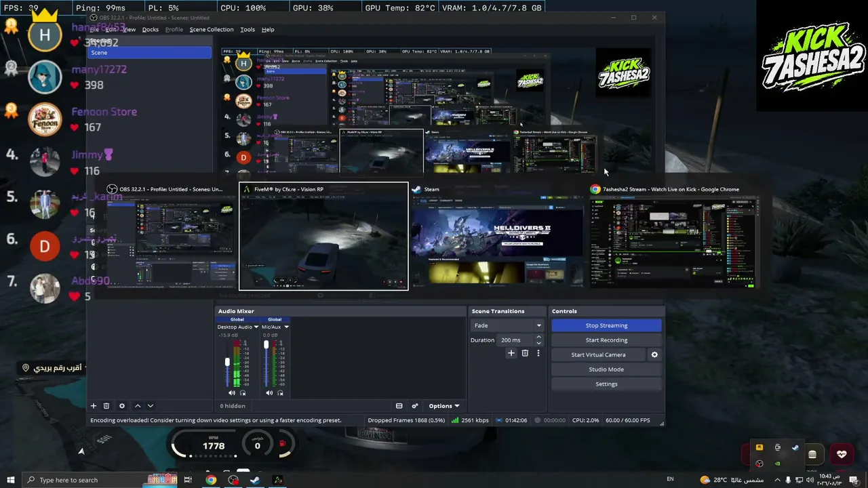This screenshot has height=488, width=868.
Task: Open transition properties three-dot menu
Action: pos(538,353)
